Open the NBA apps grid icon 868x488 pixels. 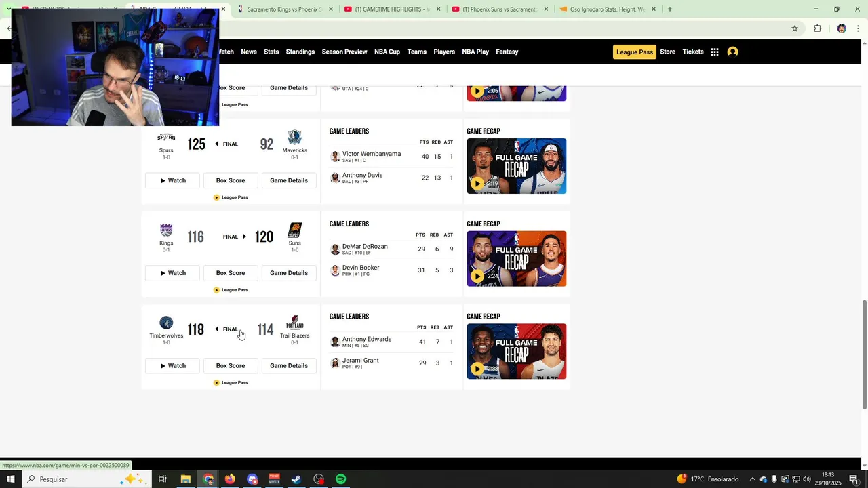pyautogui.click(x=715, y=52)
